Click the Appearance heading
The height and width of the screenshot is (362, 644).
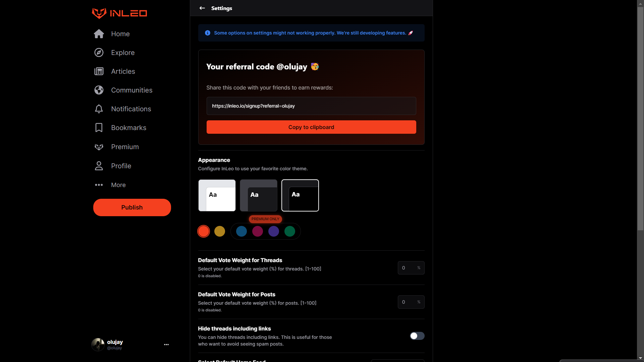214,160
